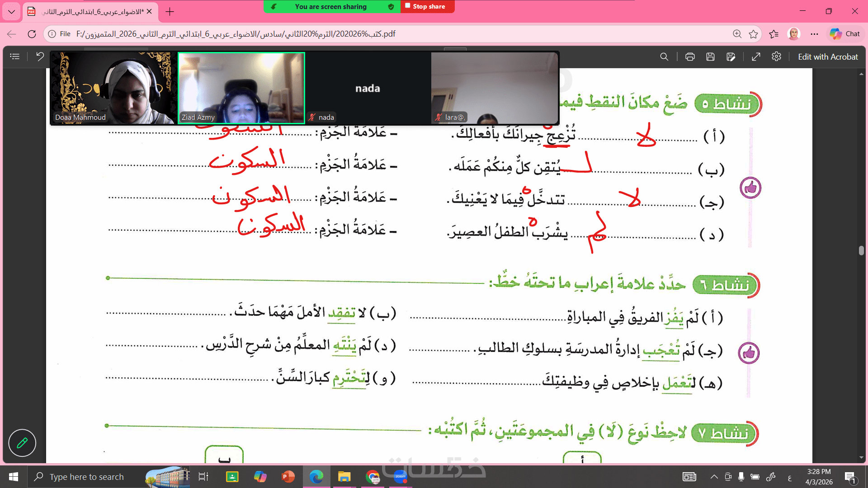The image size is (868, 488).
Task: Click the Windows taskbar search box
Action: (86, 477)
